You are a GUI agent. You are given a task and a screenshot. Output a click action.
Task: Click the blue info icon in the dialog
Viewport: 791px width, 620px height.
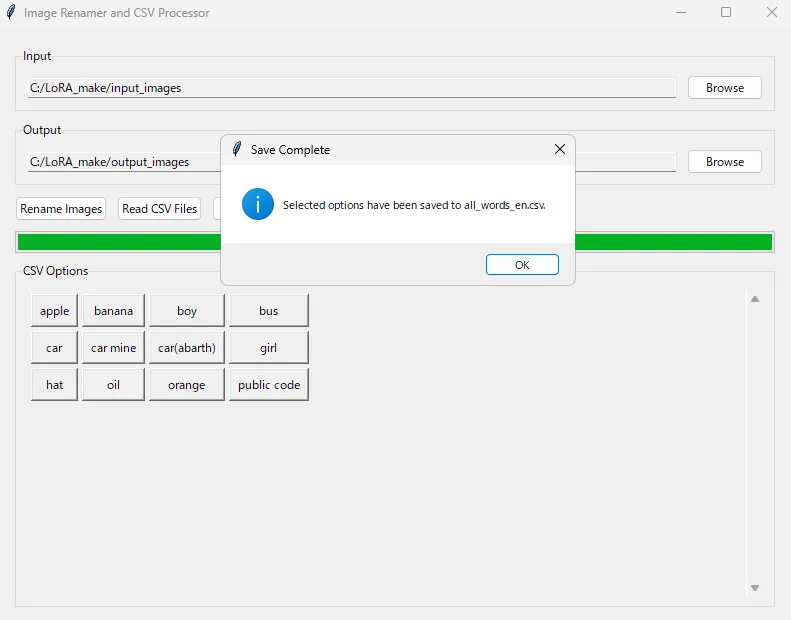[257, 204]
